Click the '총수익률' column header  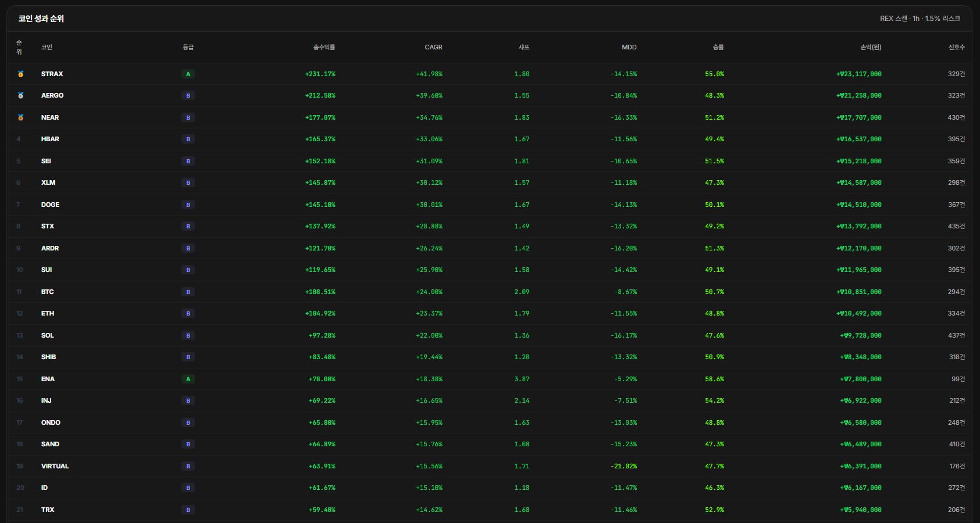pos(324,47)
